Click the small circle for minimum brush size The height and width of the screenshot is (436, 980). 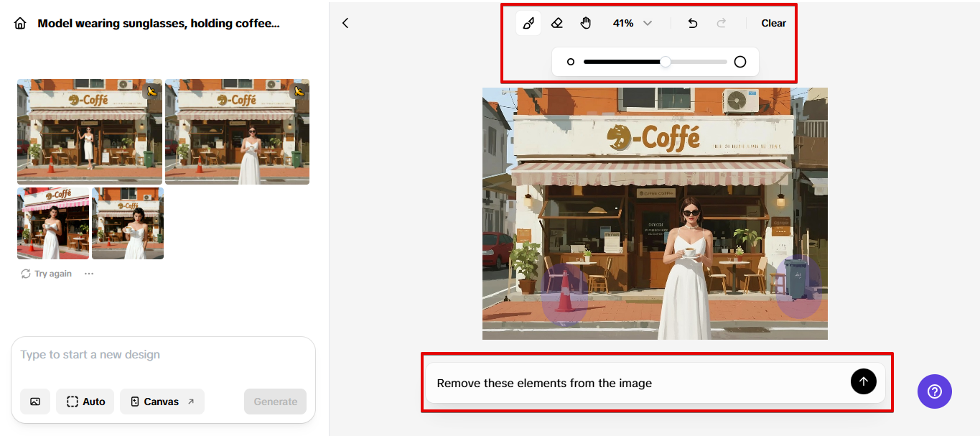point(571,61)
